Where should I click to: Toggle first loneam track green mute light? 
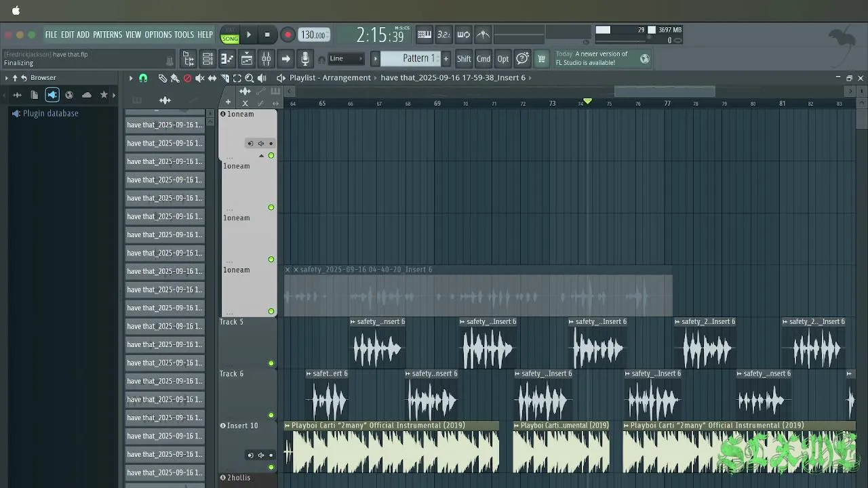[271, 156]
